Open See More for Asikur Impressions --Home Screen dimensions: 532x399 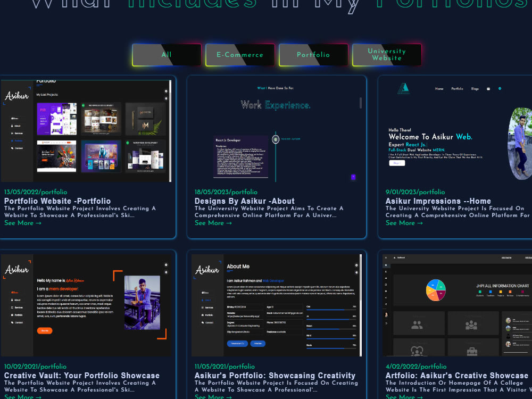click(x=404, y=223)
